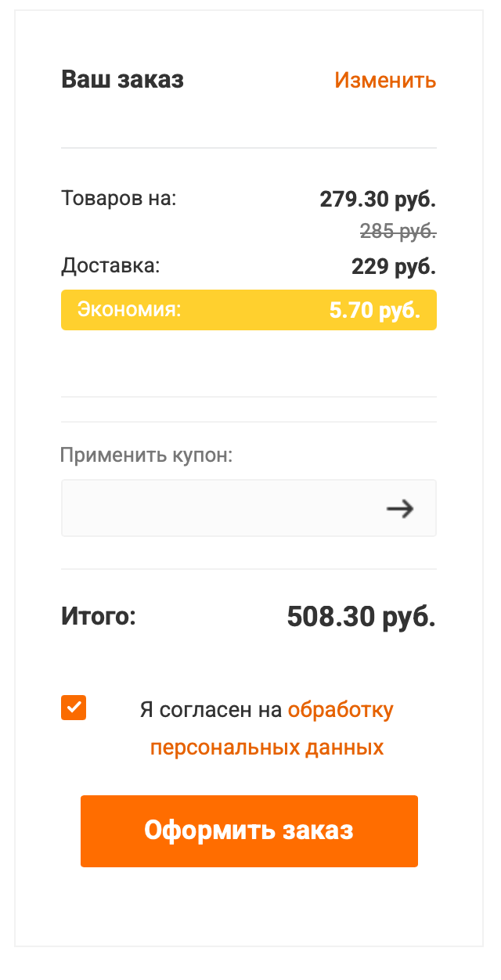Click the strikethrough 285 руб. old price
501x980 pixels.
398,232
